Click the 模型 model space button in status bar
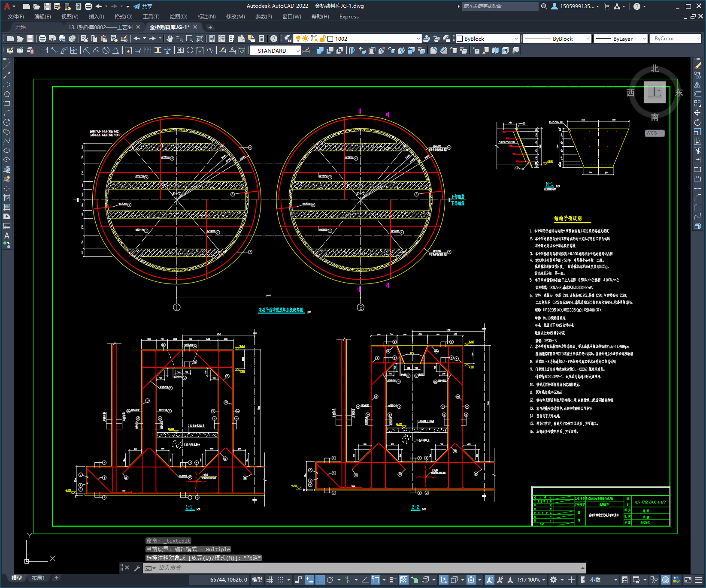Screen dimensions: 706x588 pyautogui.click(x=257, y=580)
